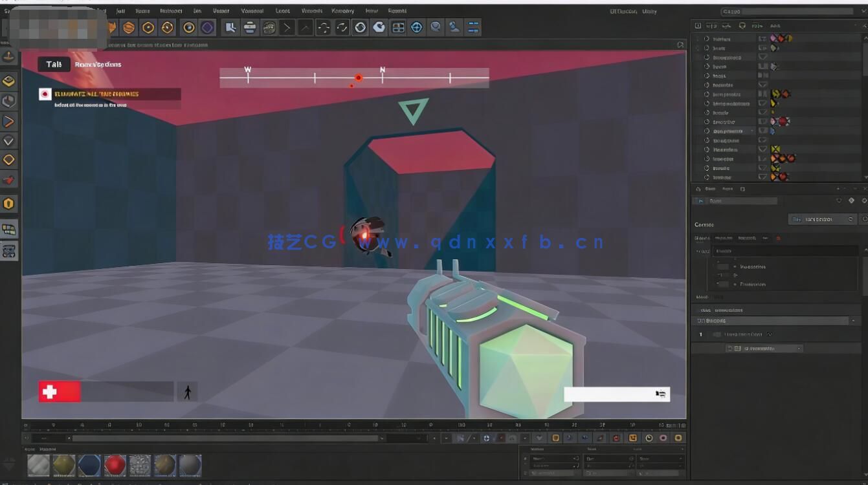
Task: Toggle visibility for the second object in the list
Action: pyautogui.click(x=706, y=48)
